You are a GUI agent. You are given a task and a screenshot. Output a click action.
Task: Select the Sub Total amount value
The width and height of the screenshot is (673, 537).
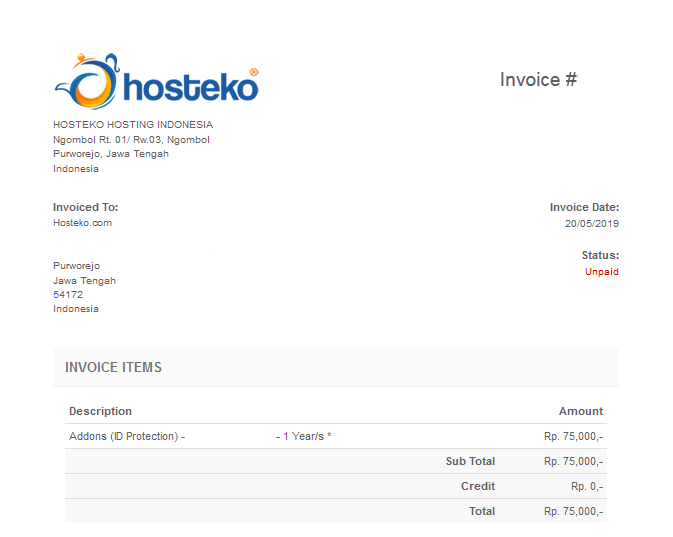(573, 461)
